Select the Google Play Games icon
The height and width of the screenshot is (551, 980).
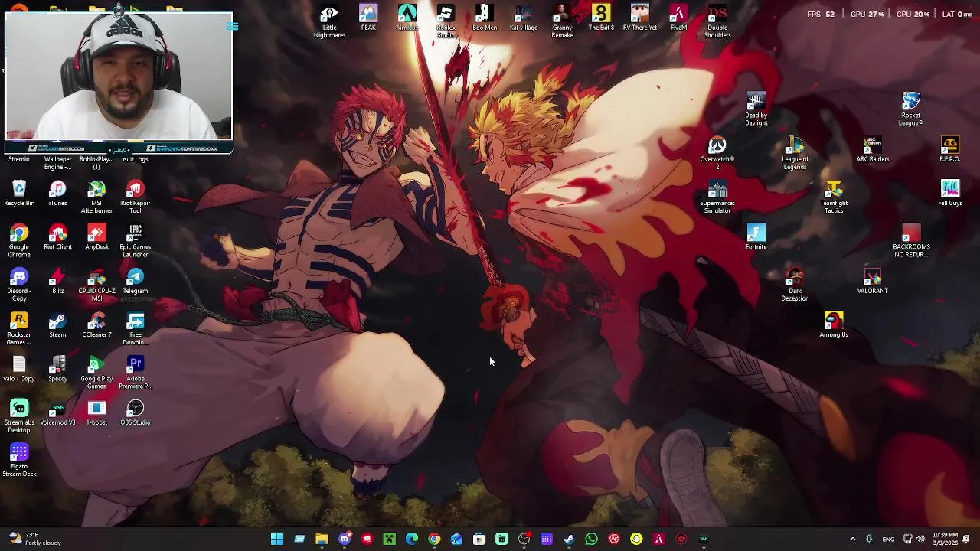click(96, 373)
